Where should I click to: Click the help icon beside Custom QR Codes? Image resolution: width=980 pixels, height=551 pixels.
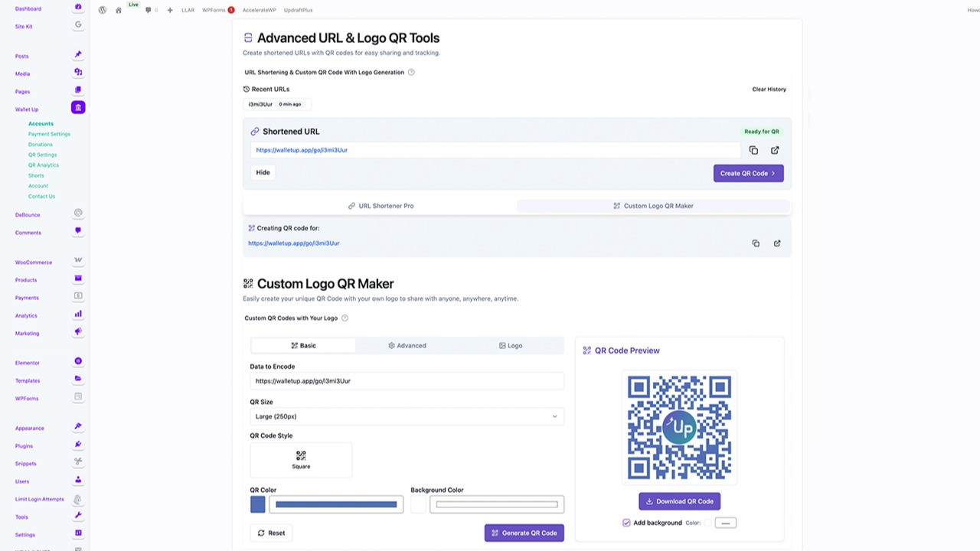[x=345, y=318]
